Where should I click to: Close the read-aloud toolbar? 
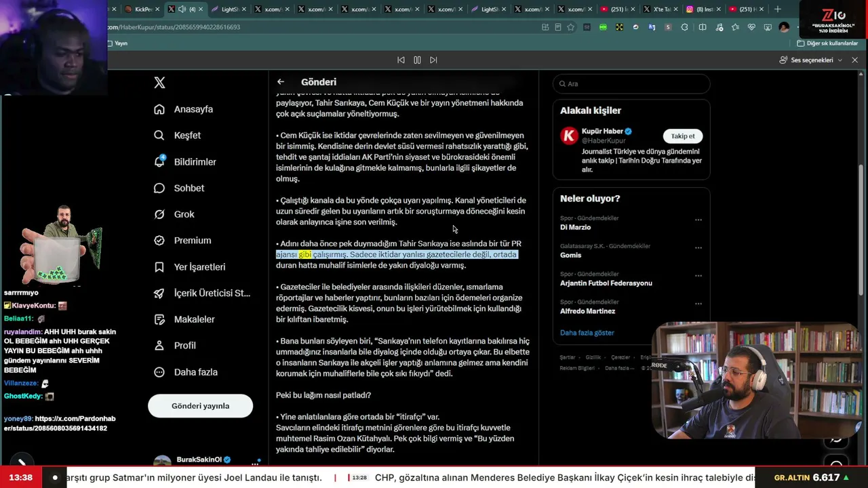tap(855, 60)
